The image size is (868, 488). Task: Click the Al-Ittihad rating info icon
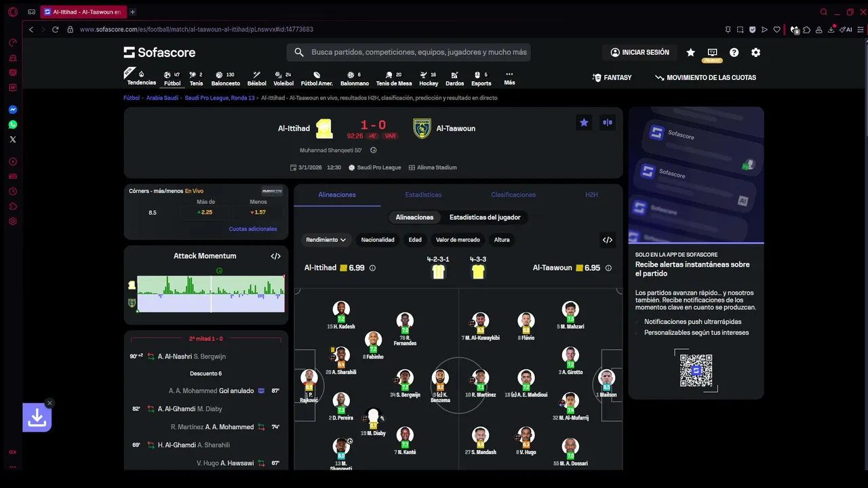pos(372,268)
